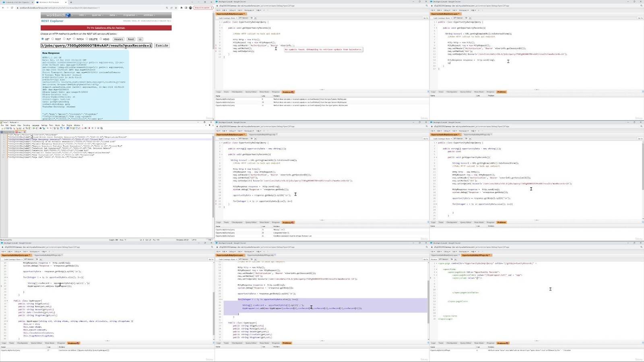The height and width of the screenshot is (362, 644).
Task: Select the PATCH HTTP method radio
Action: tap(74, 39)
